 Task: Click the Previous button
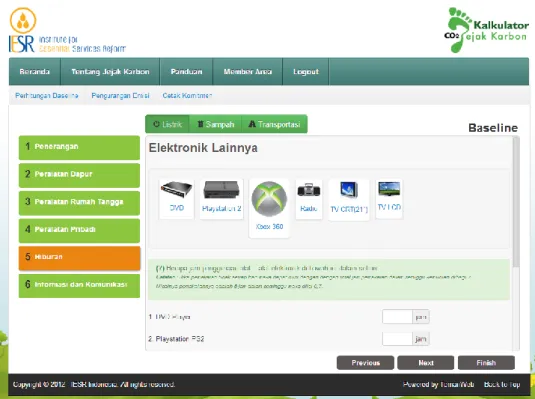click(365, 363)
